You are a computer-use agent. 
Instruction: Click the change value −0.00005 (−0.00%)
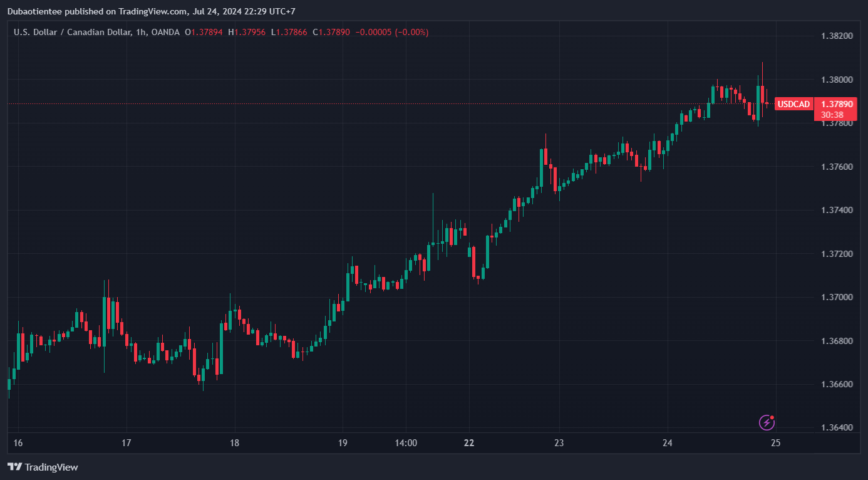pyautogui.click(x=392, y=32)
